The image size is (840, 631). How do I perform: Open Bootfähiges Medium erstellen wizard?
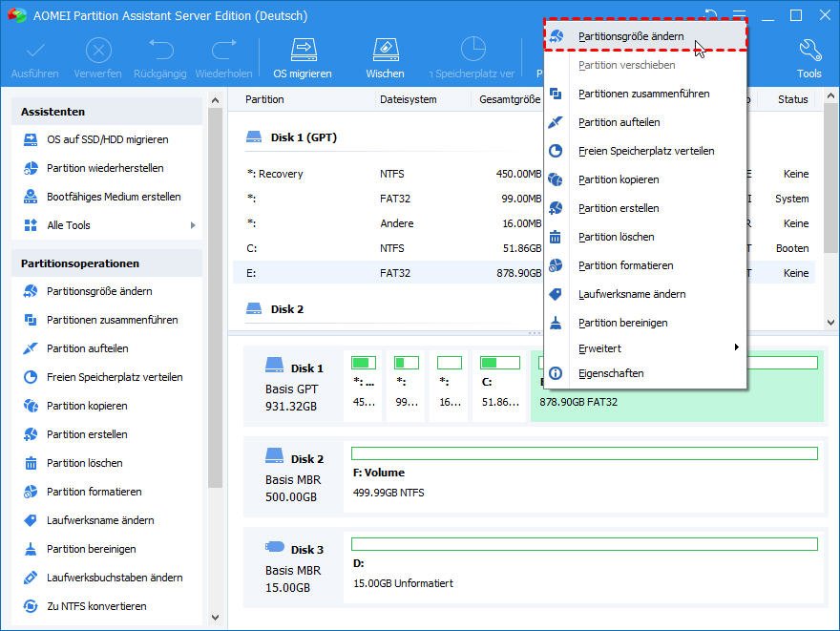click(x=114, y=197)
